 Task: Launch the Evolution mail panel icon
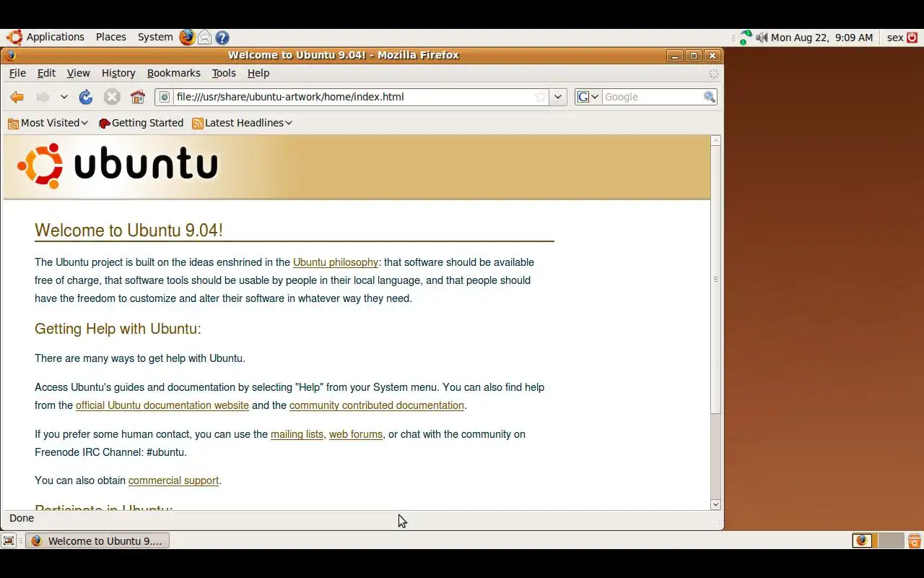[205, 38]
